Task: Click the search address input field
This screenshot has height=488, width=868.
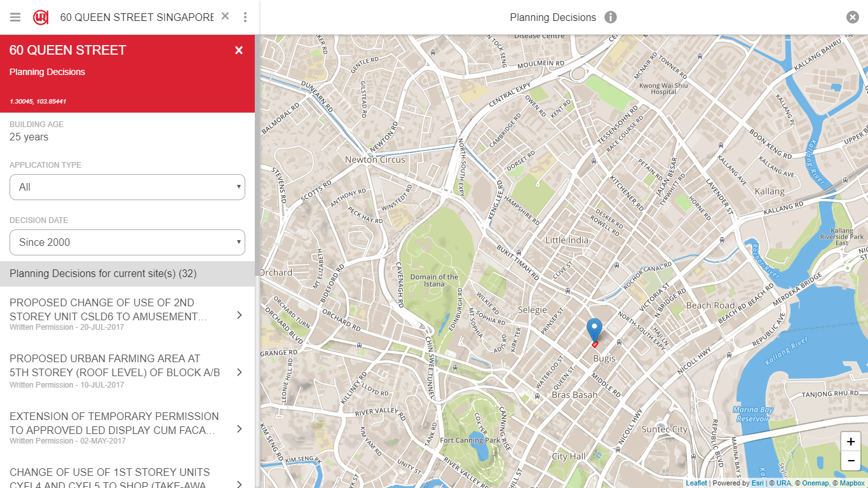Action: point(137,17)
